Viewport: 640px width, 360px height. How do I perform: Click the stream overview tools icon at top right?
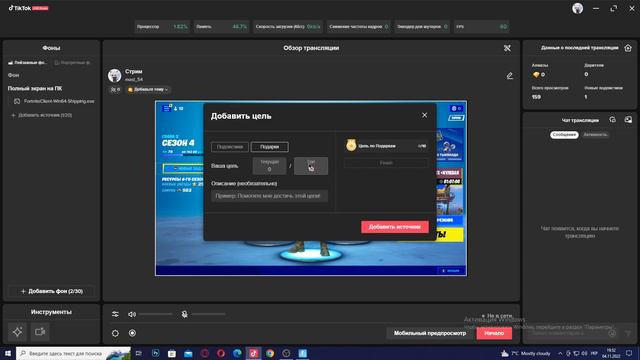point(507,48)
